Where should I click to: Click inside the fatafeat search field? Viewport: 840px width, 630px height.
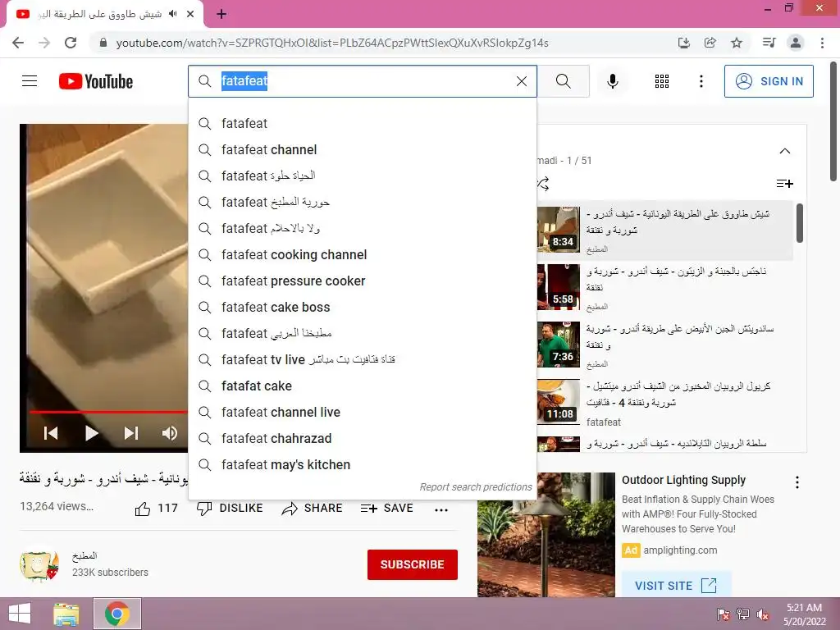click(x=363, y=81)
